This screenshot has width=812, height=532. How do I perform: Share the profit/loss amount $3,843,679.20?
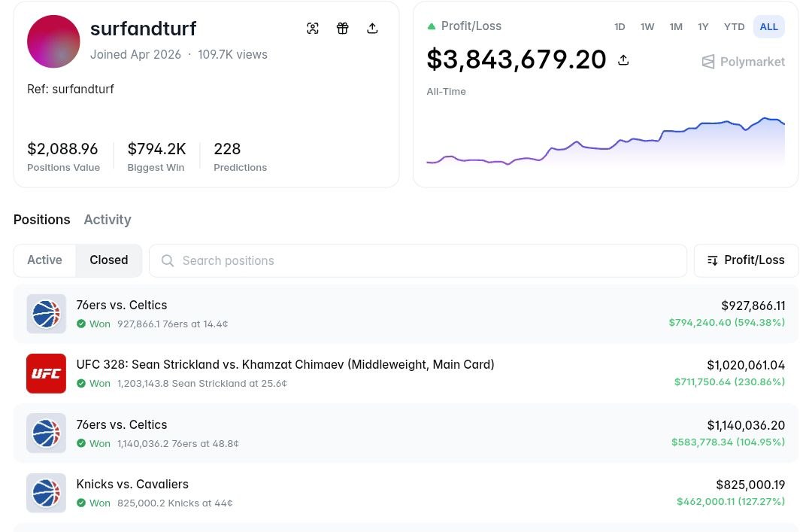(x=623, y=60)
